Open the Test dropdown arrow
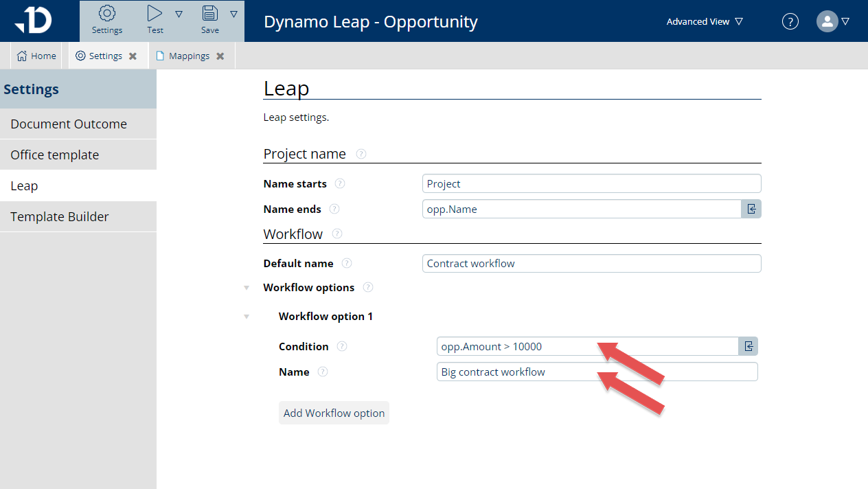Viewport: 868px width, 489px height. point(179,13)
